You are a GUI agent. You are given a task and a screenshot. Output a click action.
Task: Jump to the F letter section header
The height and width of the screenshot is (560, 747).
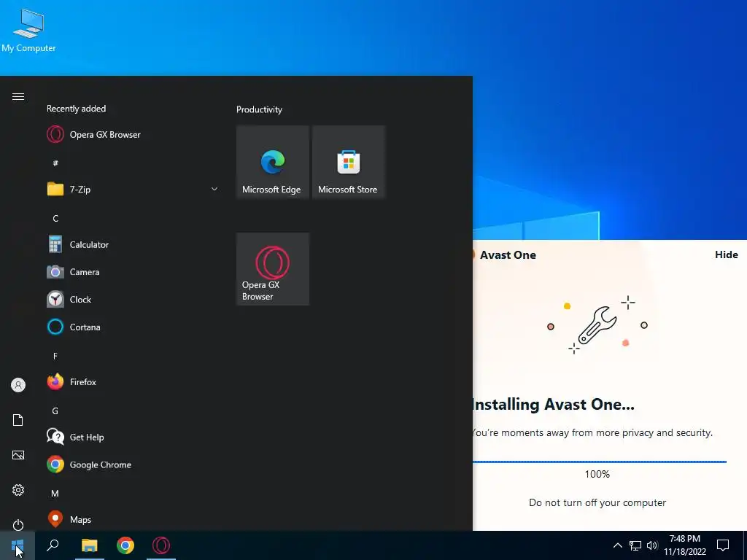[55, 356]
